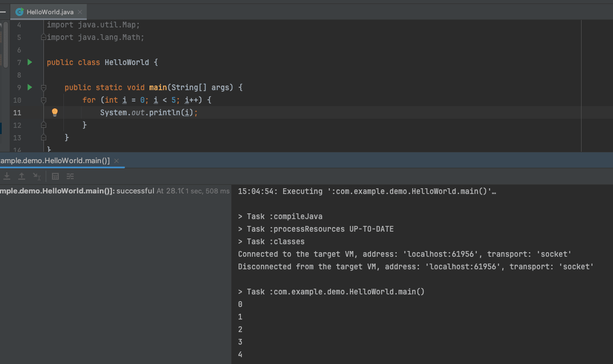Click the 'System.out.println(i);' statement
This screenshot has height=364, width=613.
pyautogui.click(x=149, y=112)
